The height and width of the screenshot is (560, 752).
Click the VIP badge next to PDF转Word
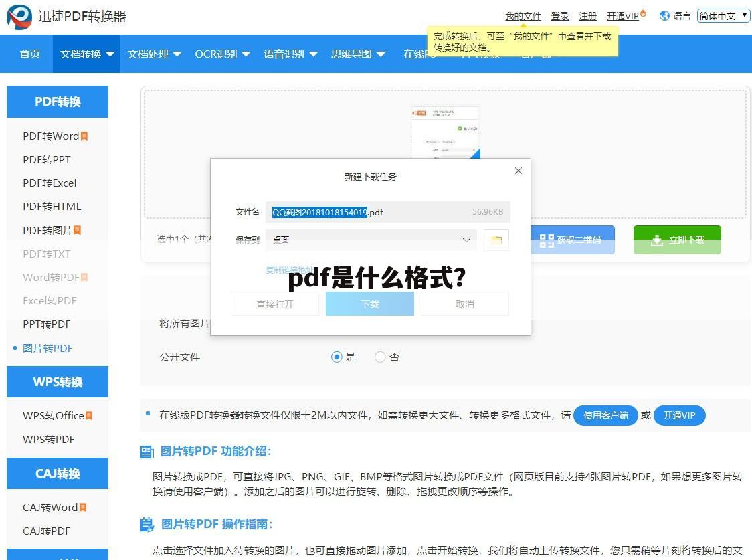click(84, 136)
